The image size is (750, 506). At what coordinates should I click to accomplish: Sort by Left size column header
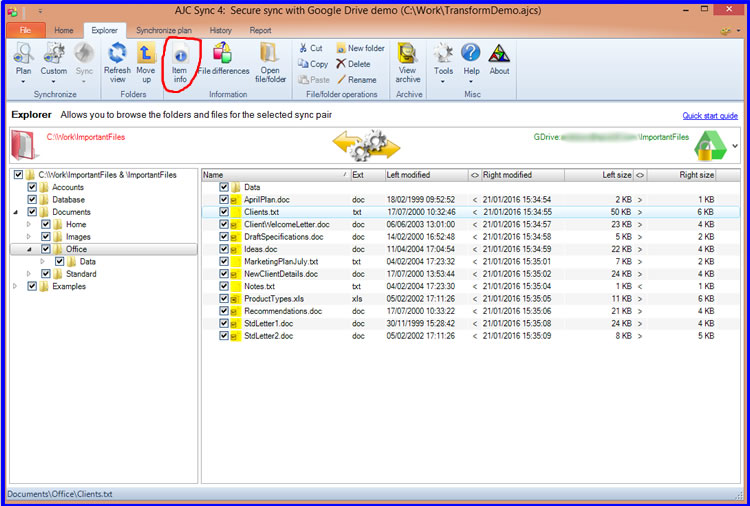click(599, 175)
